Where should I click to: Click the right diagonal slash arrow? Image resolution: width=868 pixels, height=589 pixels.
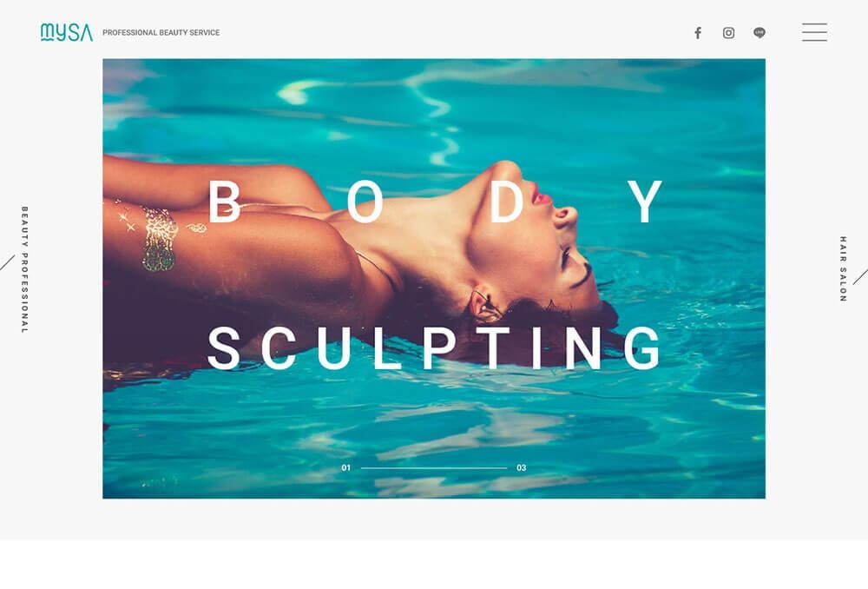pos(860,276)
